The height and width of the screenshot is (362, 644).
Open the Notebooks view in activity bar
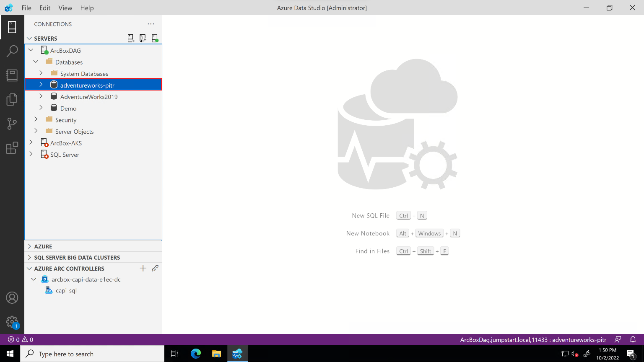tap(12, 75)
